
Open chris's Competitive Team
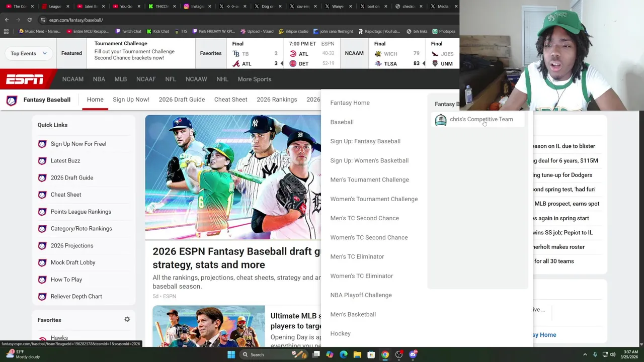481,120
